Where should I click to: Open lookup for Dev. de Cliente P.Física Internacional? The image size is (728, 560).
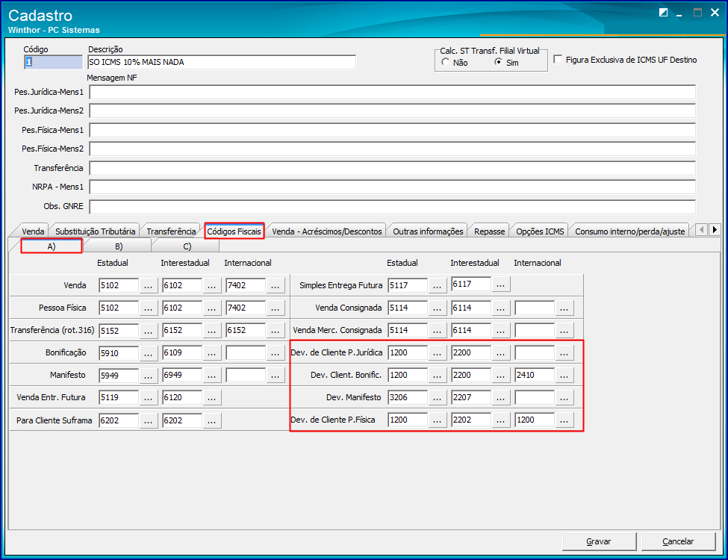pyautogui.click(x=564, y=420)
